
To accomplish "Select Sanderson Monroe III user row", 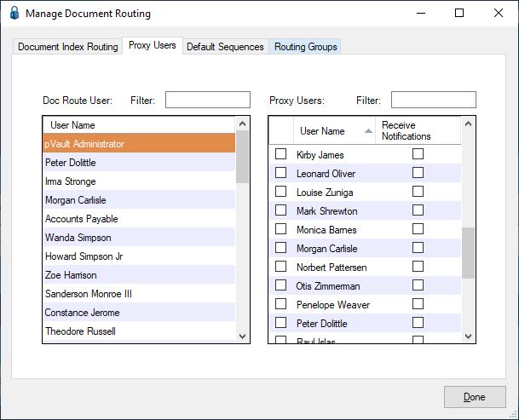I will pos(139,294).
